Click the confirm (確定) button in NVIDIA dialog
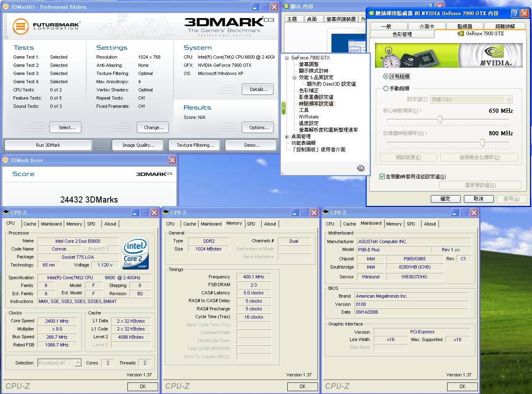 445,199
